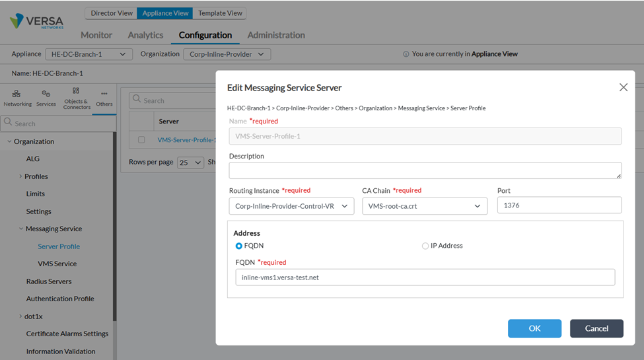
Task: Select Settings in the tree
Action: (38, 211)
